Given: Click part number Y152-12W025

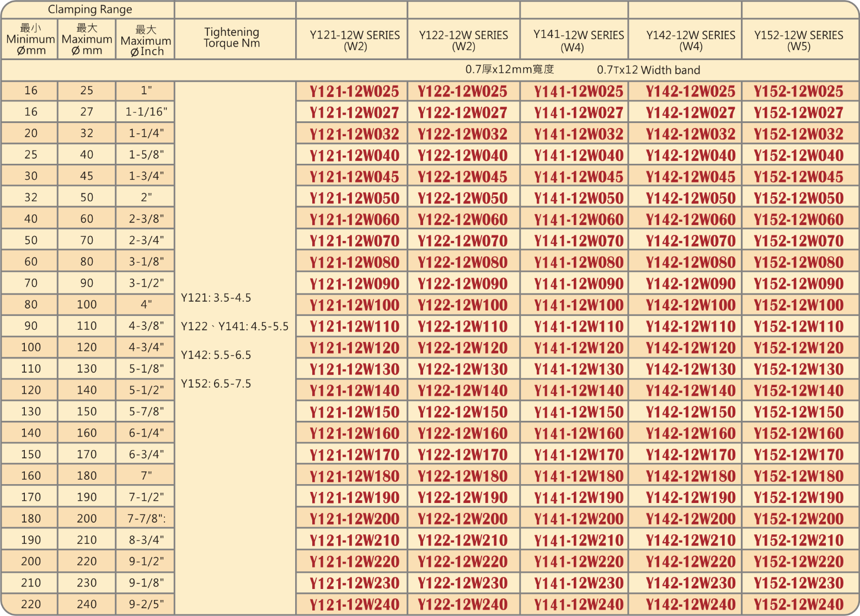Looking at the screenshot, I should coord(799,92).
